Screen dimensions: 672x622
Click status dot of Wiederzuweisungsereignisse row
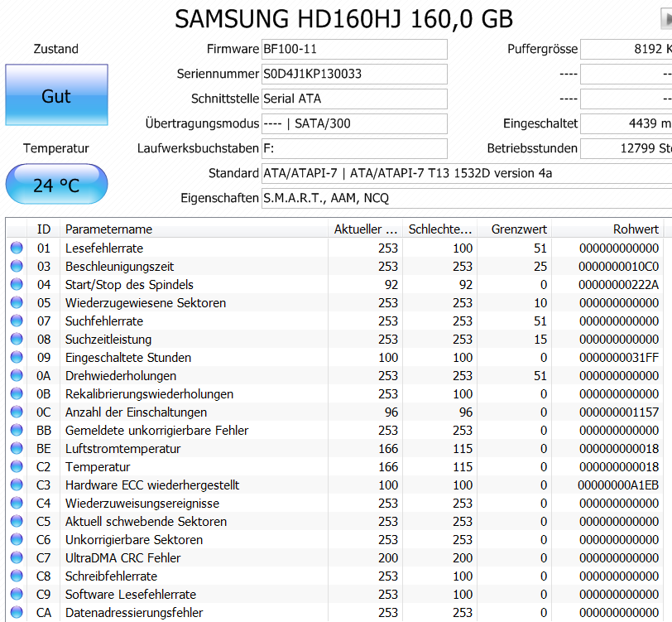click(x=17, y=504)
